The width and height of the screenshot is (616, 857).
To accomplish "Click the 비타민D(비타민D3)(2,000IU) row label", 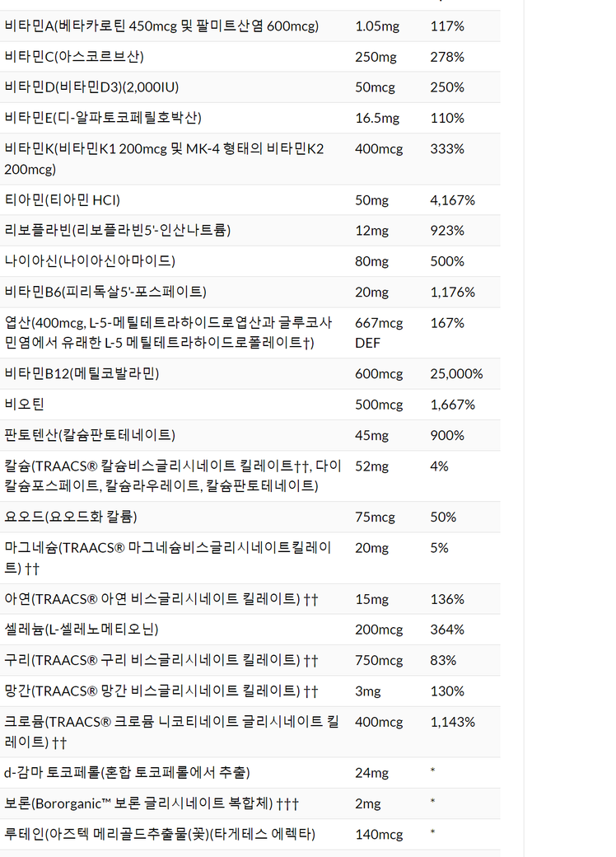I will 92,87.
